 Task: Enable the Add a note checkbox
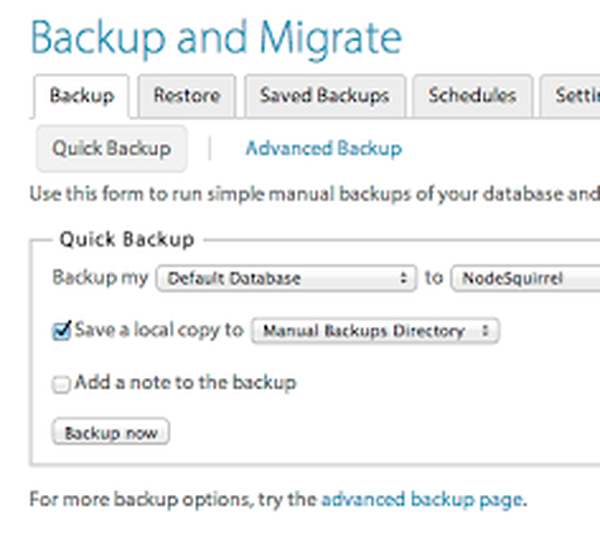62,383
